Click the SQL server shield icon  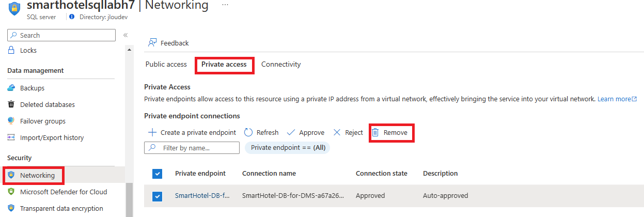[x=15, y=9]
